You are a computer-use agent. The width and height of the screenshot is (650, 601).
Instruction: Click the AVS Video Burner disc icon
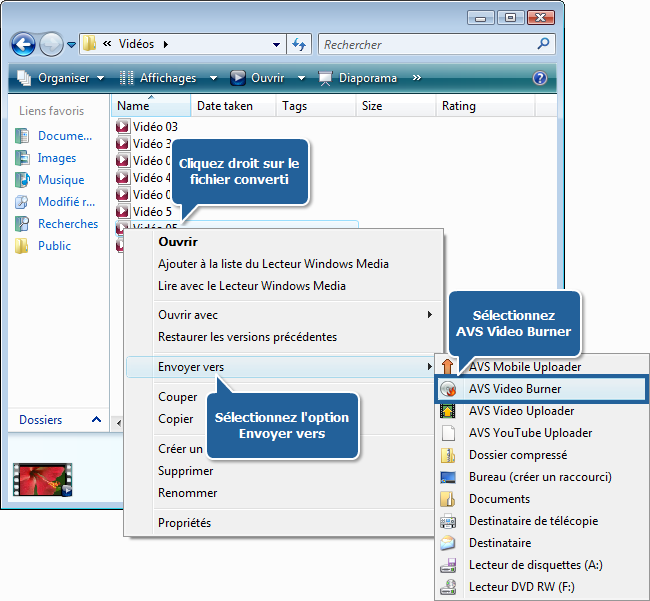click(x=448, y=389)
